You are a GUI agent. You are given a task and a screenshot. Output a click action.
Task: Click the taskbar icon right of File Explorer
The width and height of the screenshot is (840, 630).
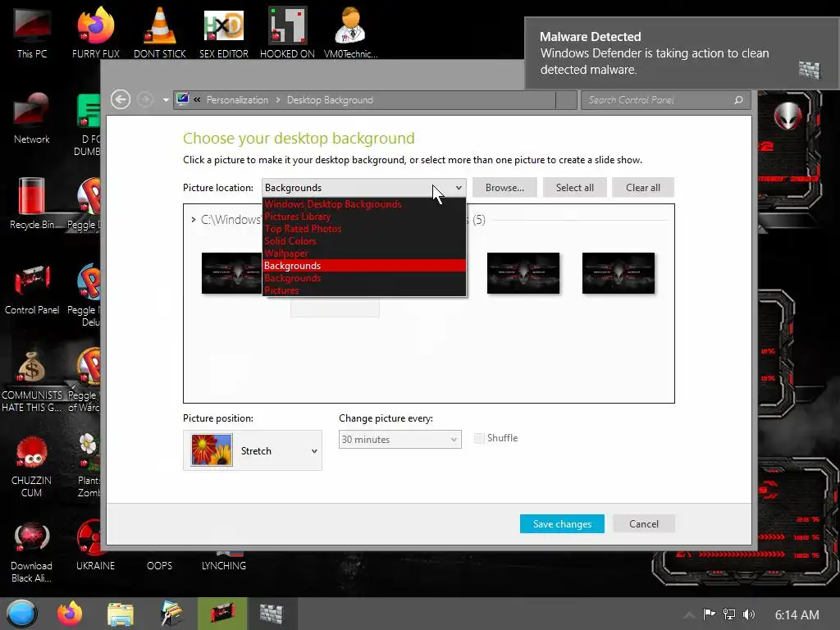(x=171, y=614)
